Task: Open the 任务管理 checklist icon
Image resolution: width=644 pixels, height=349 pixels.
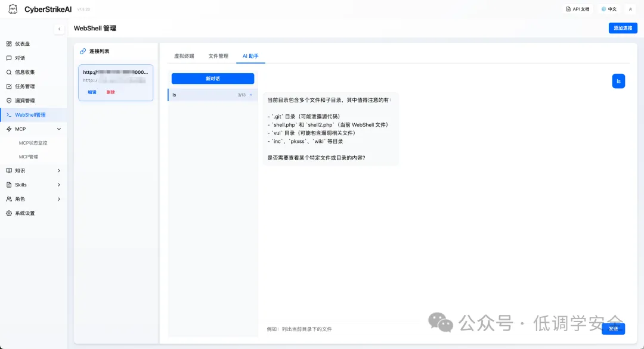Action: (x=9, y=86)
